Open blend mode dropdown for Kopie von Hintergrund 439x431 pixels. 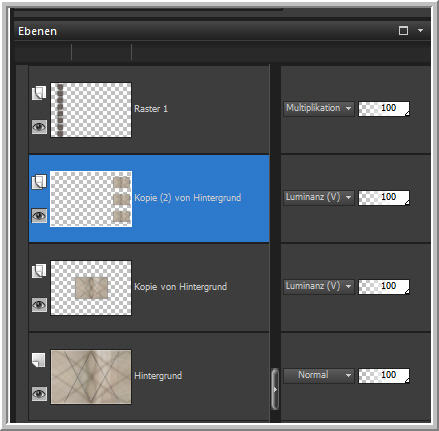[x=318, y=286]
